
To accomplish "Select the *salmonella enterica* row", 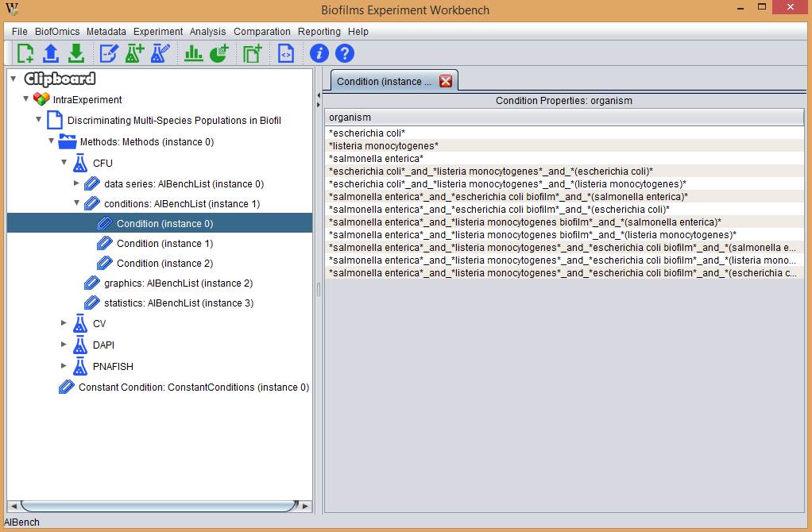I will [x=564, y=158].
